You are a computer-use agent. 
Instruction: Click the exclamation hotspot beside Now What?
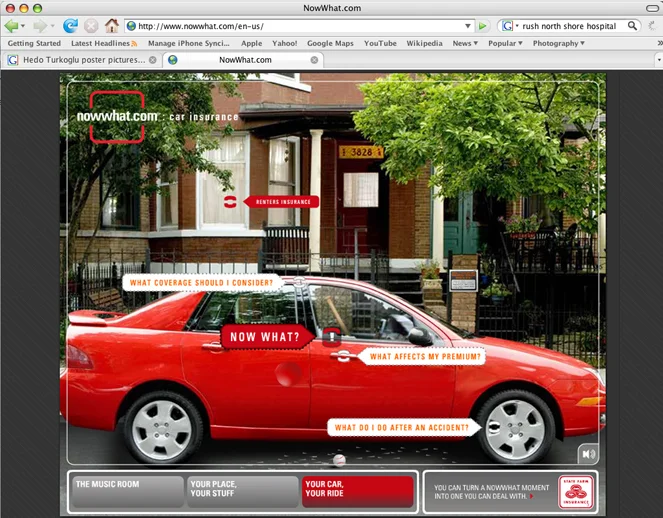332,337
